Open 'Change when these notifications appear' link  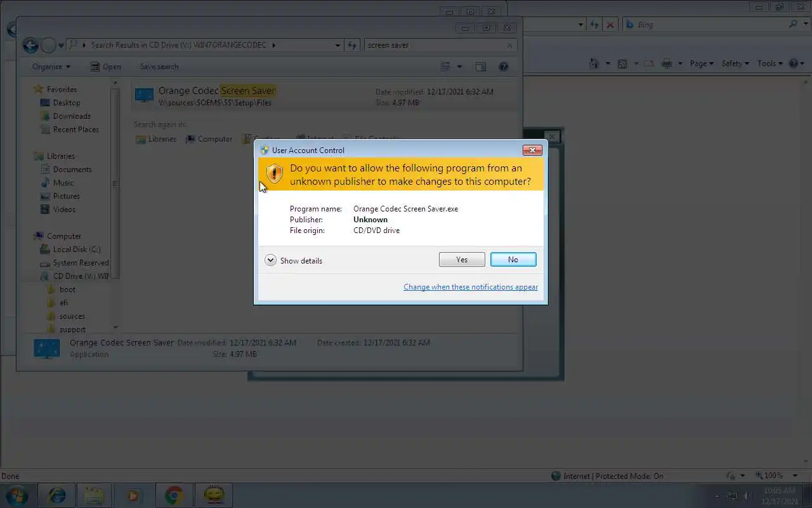pyautogui.click(x=471, y=287)
